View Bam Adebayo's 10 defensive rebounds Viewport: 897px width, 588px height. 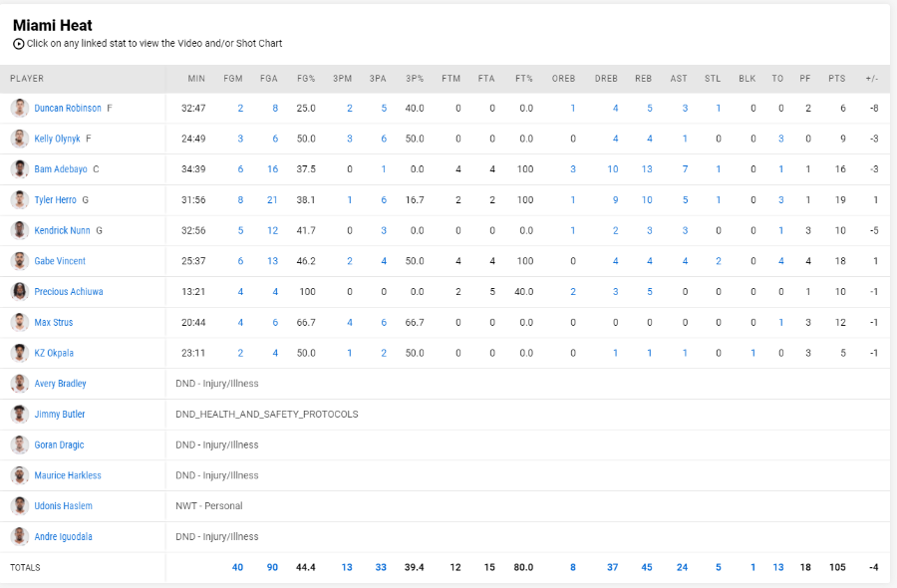tap(613, 169)
